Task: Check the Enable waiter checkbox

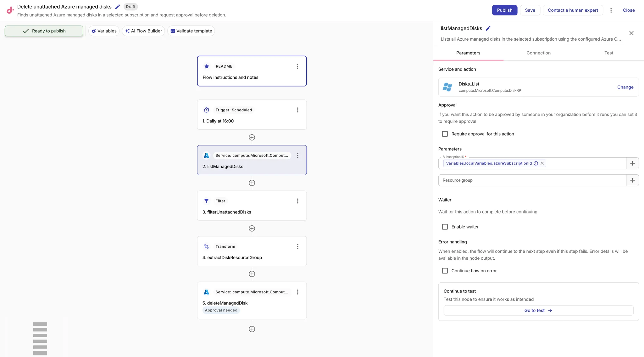Action: pos(445,227)
